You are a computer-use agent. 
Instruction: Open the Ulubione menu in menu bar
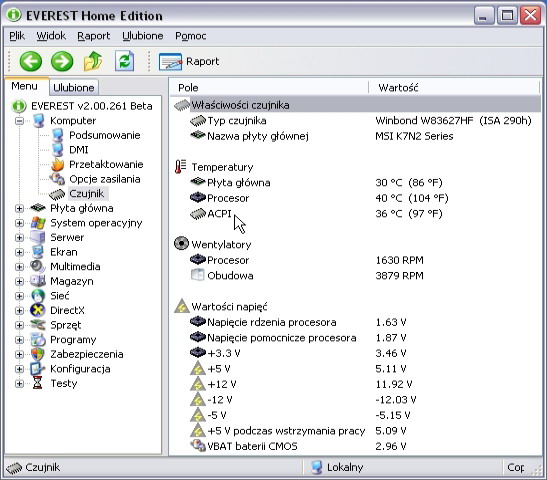pyautogui.click(x=143, y=36)
